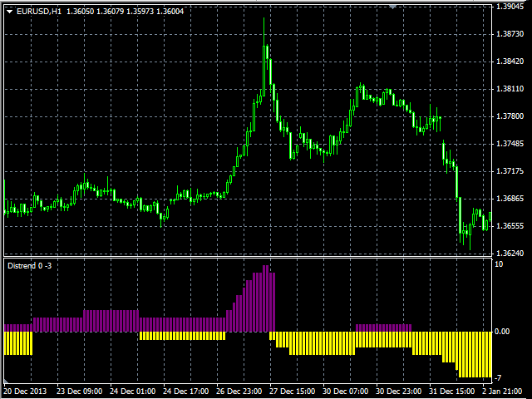The height and width of the screenshot is (399, 532).
Task: Click the 1.36240 price scale label
Action: click(x=510, y=254)
